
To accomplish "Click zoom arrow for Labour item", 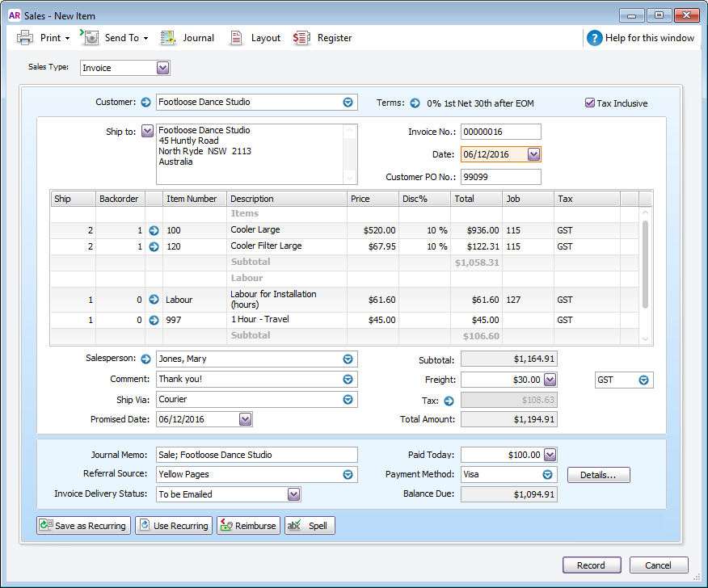I will click(154, 299).
